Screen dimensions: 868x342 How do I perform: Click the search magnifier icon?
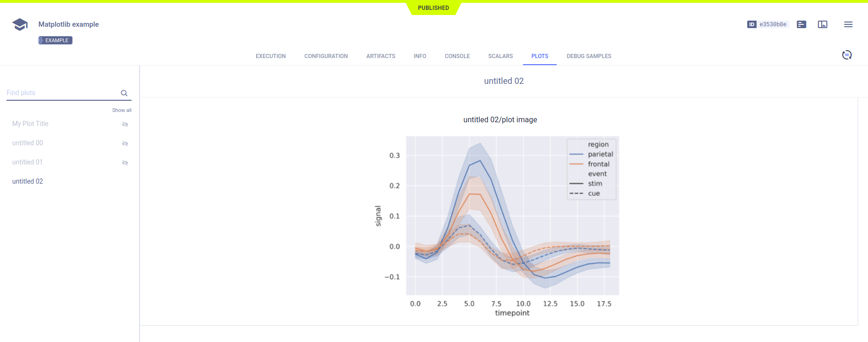(x=124, y=93)
